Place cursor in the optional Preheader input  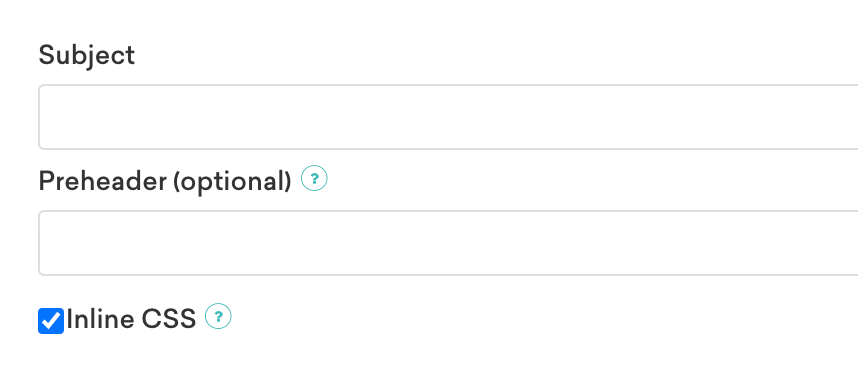pos(448,243)
